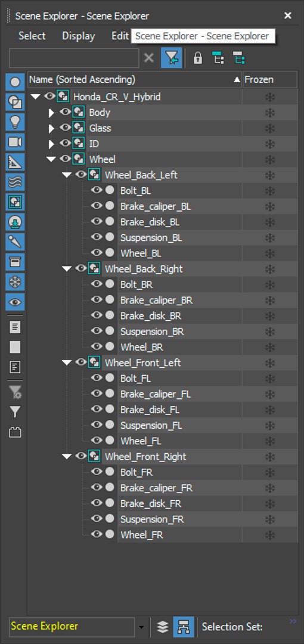
Task: Toggle Display Bones filter icon
Action: 15,242
